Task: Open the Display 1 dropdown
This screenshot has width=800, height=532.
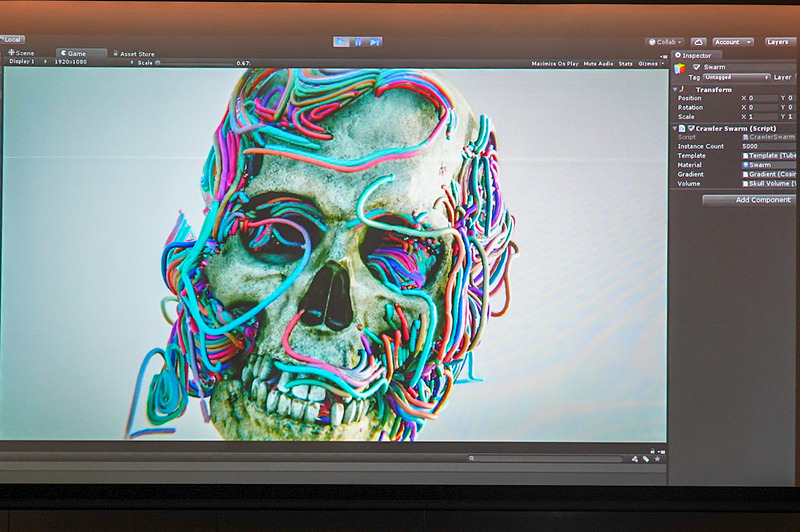Action: [x=27, y=61]
